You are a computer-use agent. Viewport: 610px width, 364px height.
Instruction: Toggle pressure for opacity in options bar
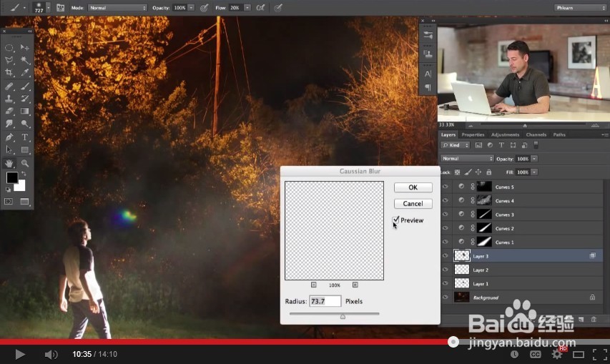pos(205,7)
